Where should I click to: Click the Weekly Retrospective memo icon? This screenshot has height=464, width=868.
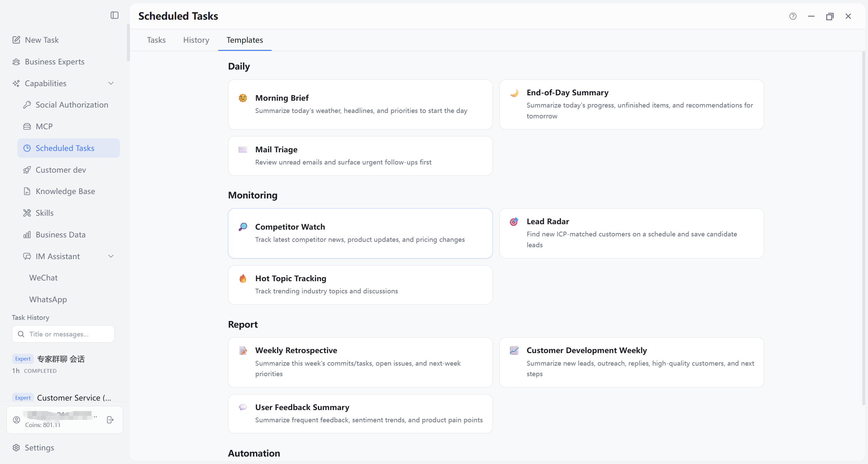(x=243, y=350)
